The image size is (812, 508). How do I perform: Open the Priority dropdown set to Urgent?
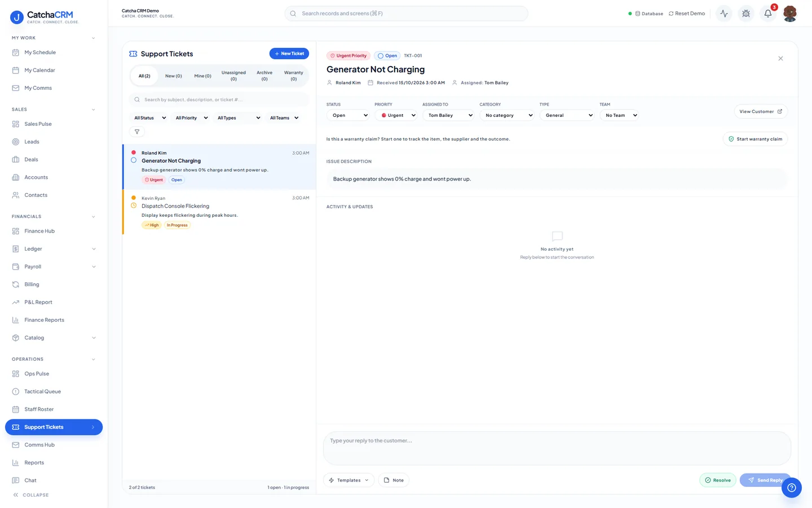(396, 115)
